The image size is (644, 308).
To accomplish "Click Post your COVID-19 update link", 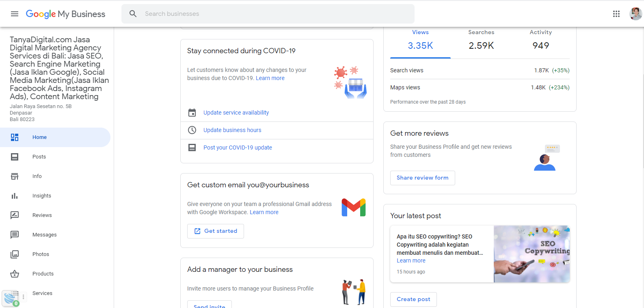I will coord(238,147).
